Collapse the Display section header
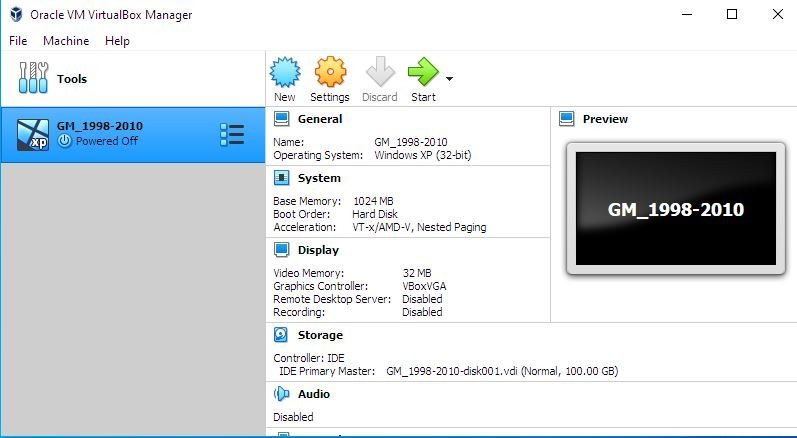The height and width of the screenshot is (438, 797). [318, 250]
